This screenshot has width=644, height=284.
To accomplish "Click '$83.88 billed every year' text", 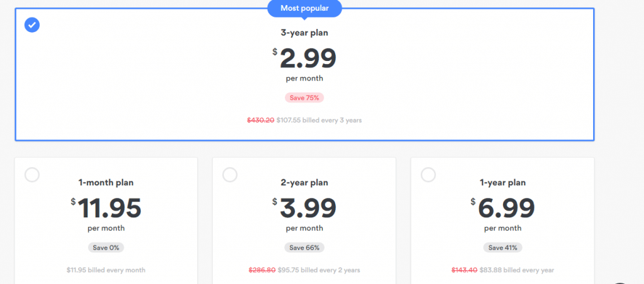I will click(517, 270).
